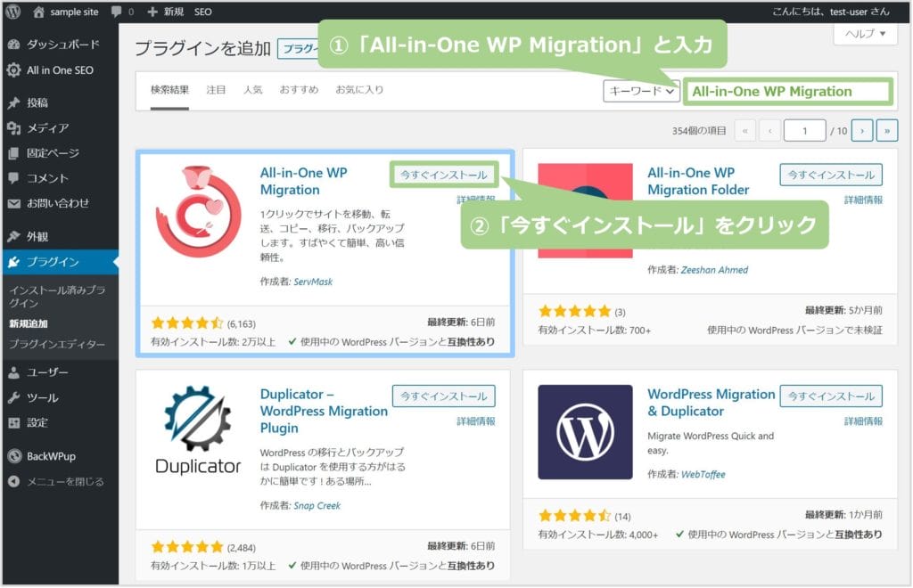Click the Duplicator gear logo thumbnail
Viewport: 913px width, 588px height.
pos(198,430)
